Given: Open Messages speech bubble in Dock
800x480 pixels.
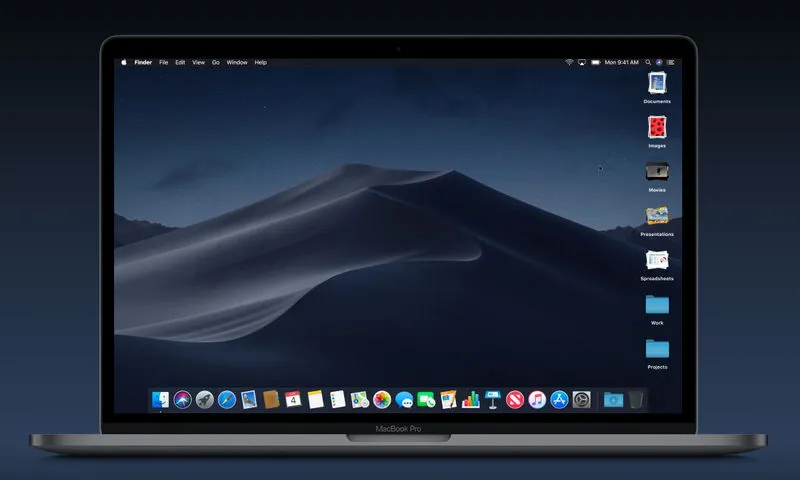Looking at the screenshot, I should click(404, 399).
